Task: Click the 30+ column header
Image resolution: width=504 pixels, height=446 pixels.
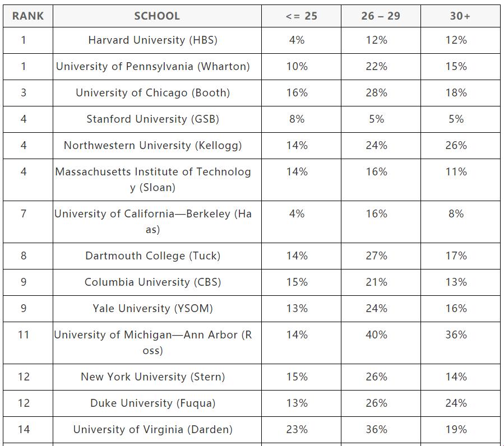Action: 460,16
